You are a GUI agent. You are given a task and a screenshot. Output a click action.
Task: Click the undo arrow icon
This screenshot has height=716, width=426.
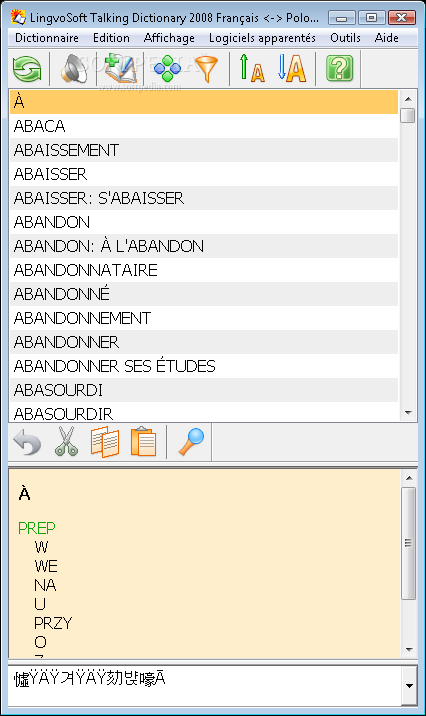coord(27,442)
